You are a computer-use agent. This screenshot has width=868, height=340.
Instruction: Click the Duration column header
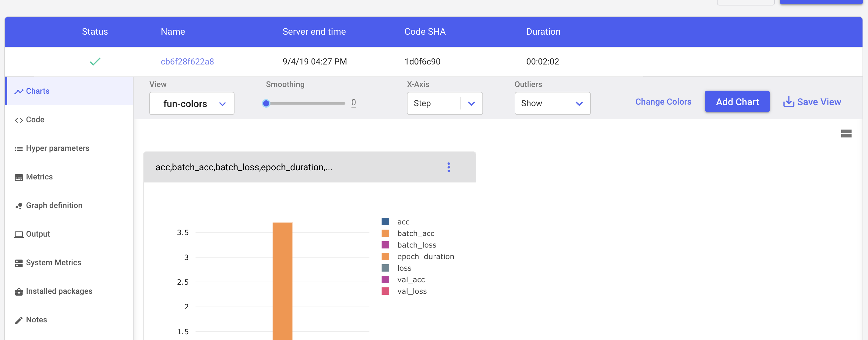[543, 32]
